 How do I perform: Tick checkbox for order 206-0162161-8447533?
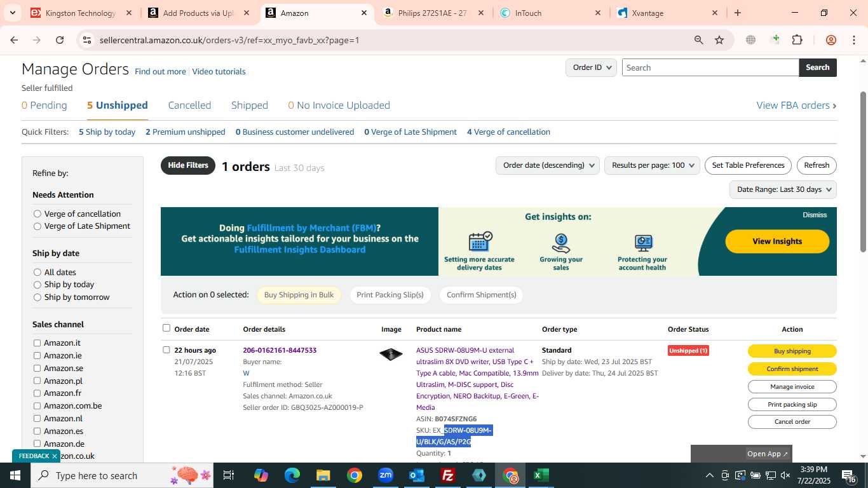click(166, 349)
